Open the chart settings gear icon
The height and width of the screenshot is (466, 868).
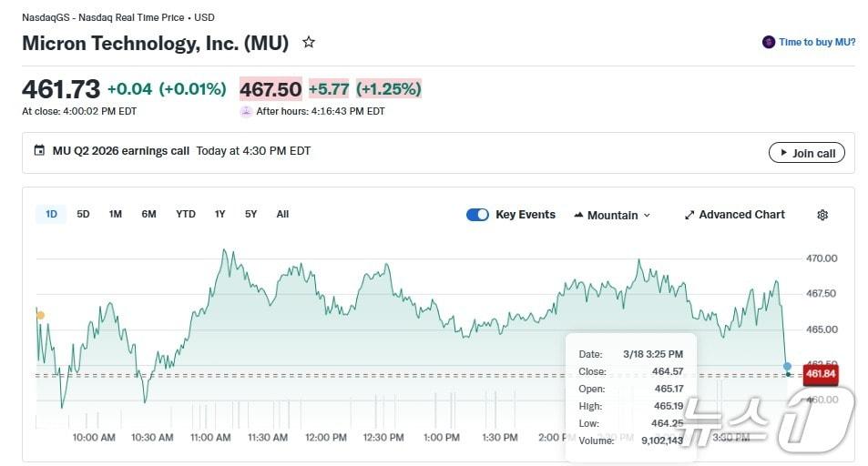click(822, 215)
